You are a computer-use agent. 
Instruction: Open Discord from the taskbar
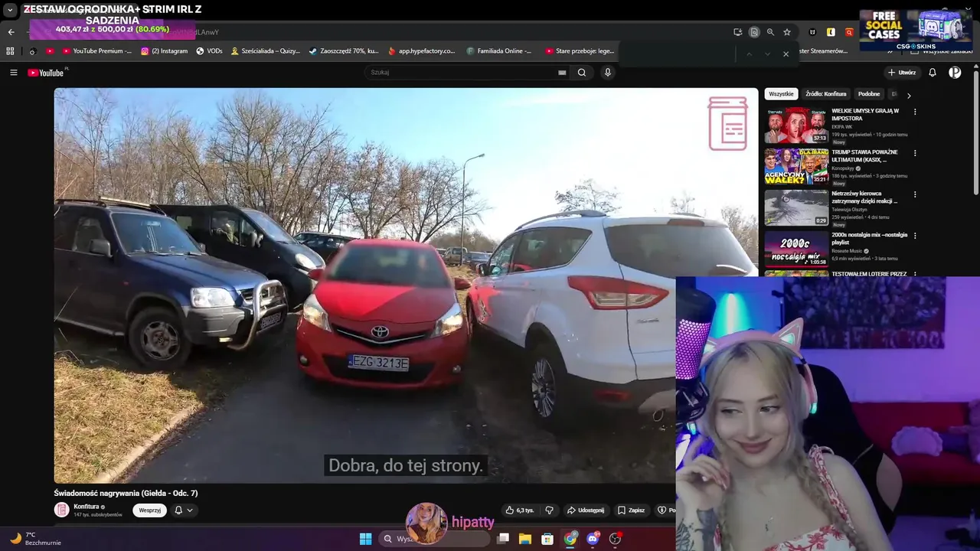pyautogui.click(x=593, y=539)
